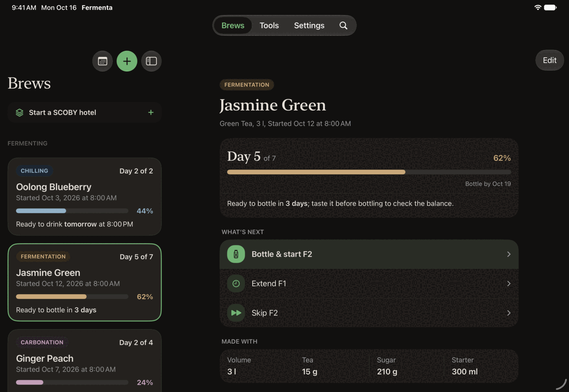Click the Bottle by Oct 19 text
The height and width of the screenshot is (392, 569).
click(488, 184)
